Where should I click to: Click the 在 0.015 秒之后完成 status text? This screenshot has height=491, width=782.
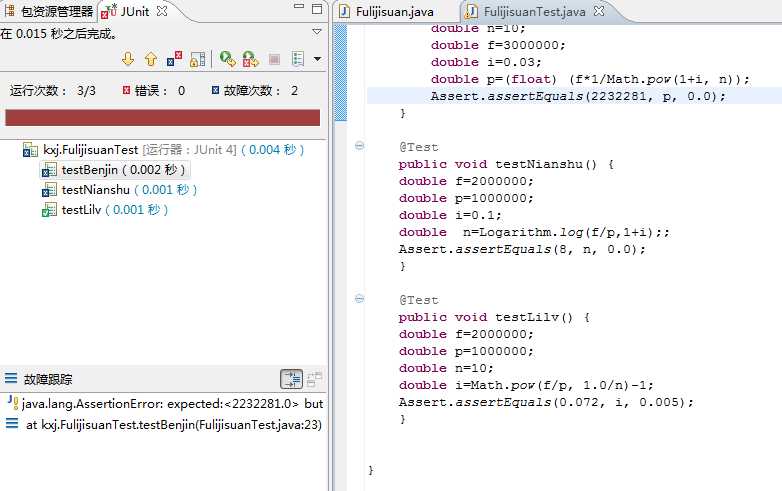click(59, 33)
